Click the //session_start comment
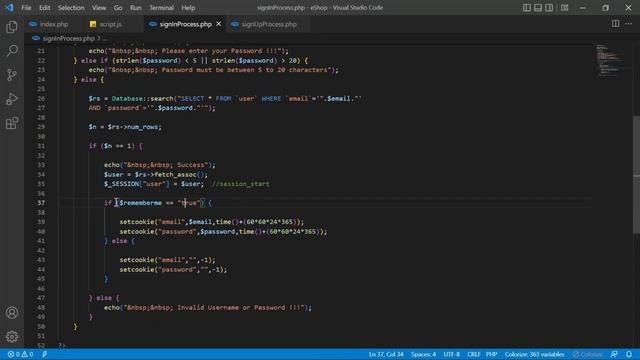The image size is (640, 360). point(240,184)
